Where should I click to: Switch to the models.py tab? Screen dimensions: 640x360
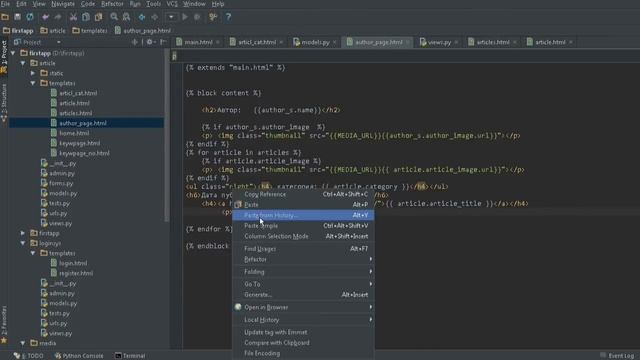315,42
